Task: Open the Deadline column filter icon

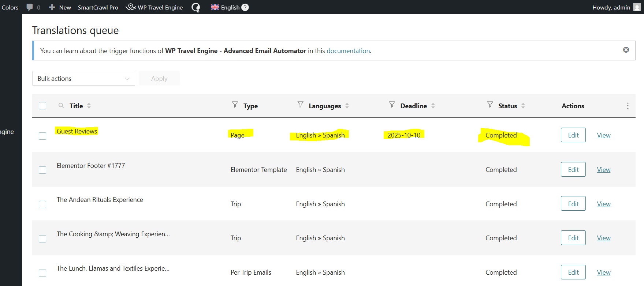Action: pyautogui.click(x=392, y=105)
